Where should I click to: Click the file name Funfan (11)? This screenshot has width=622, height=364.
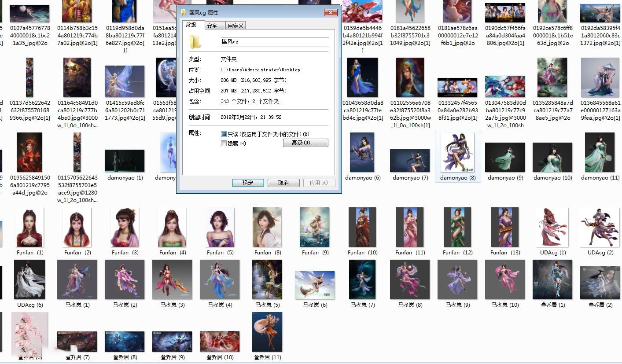(410, 253)
